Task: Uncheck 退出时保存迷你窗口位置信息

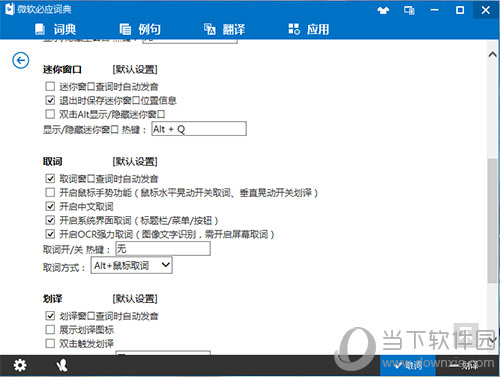Action: (50, 100)
